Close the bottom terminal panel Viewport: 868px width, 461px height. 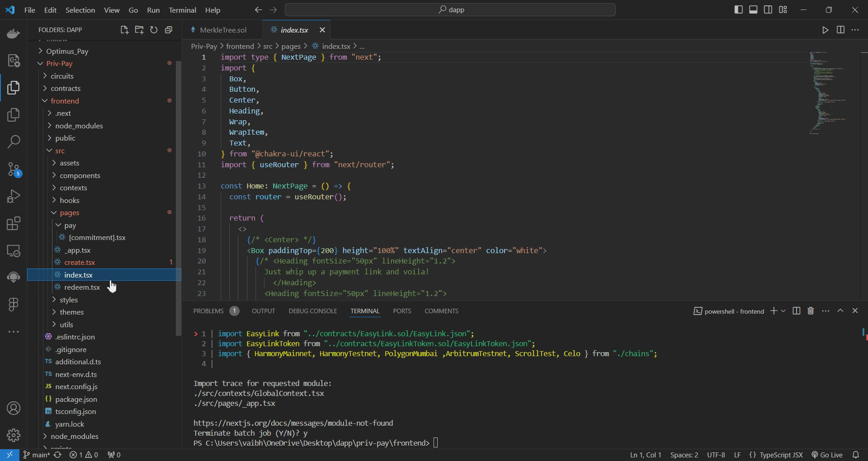(855, 311)
